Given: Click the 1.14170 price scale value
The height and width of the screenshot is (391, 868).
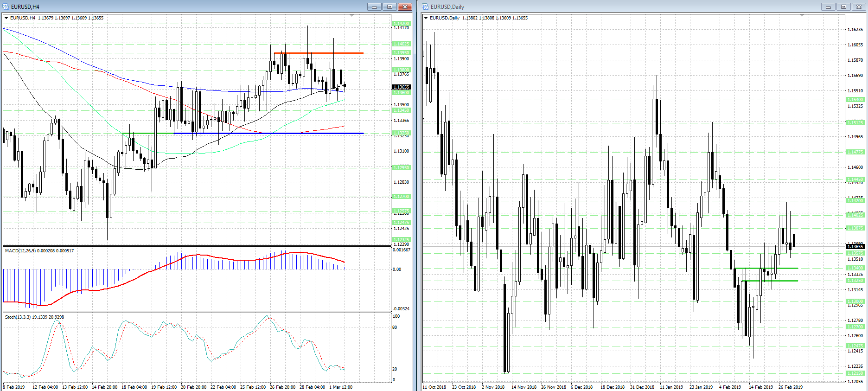Looking at the screenshot, I should (x=402, y=28).
